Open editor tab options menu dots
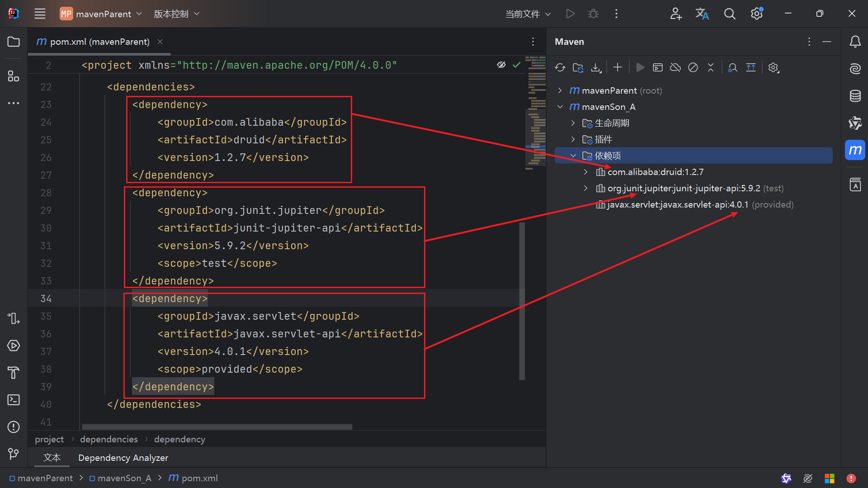 click(533, 42)
